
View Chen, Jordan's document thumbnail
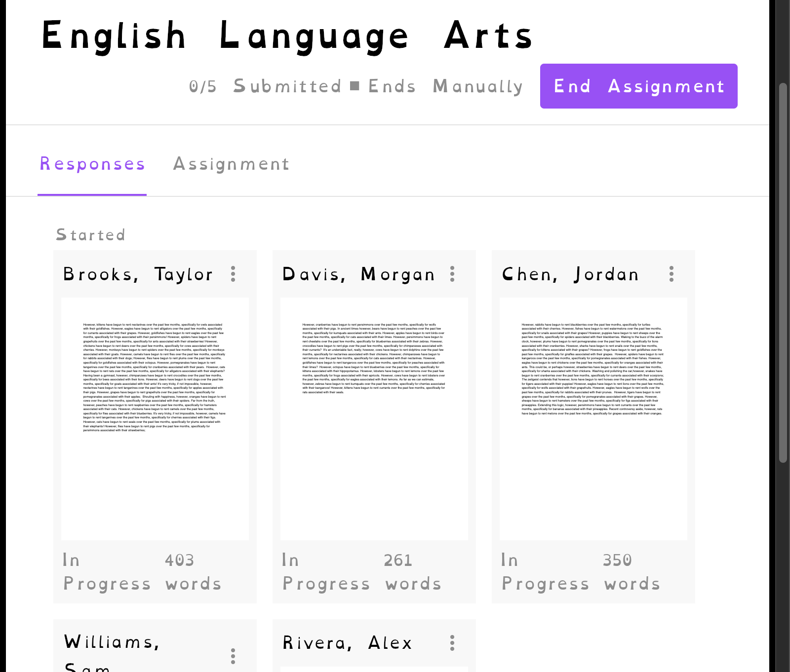(x=593, y=418)
